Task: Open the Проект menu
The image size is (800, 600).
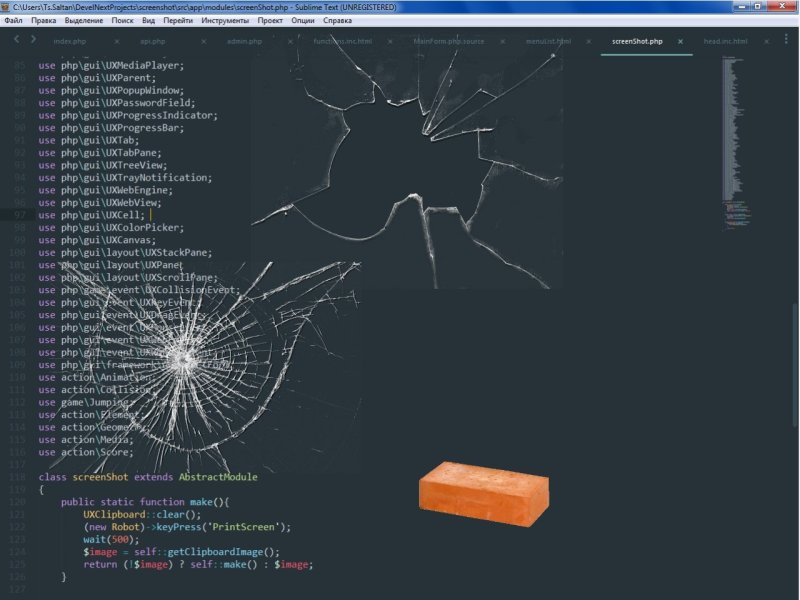Action: click(269, 20)
